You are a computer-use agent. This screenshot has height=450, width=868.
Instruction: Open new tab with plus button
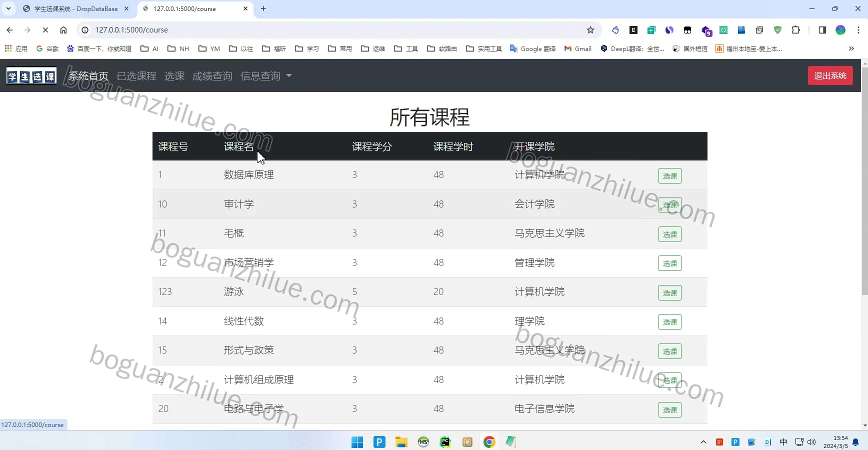pyautogui.click(x=263, y=8)
